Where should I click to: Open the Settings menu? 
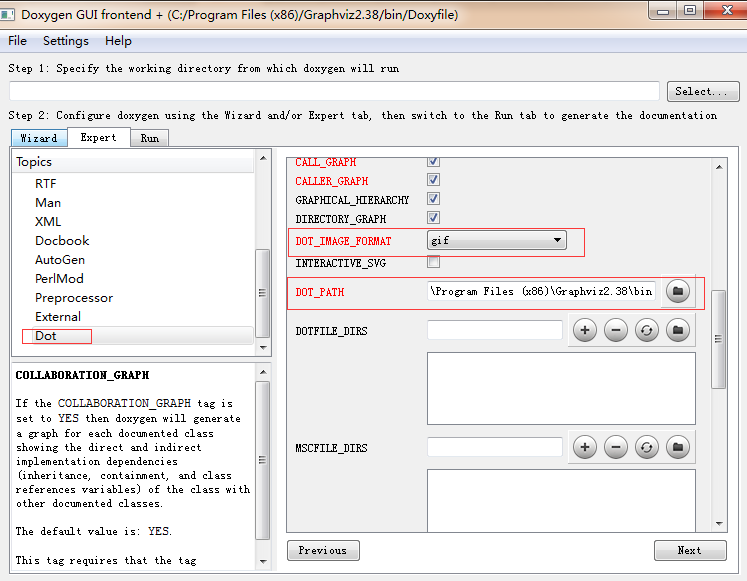point(66,41)
